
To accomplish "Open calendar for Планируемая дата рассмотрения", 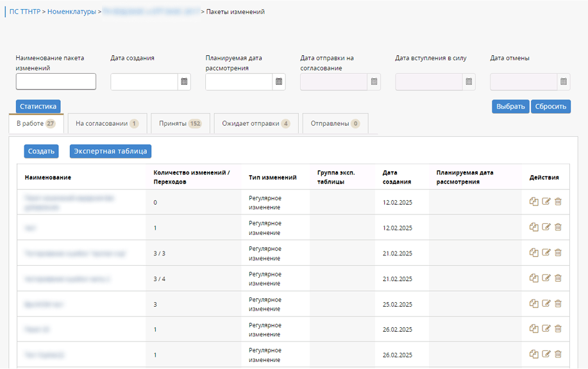I will 279,82.
